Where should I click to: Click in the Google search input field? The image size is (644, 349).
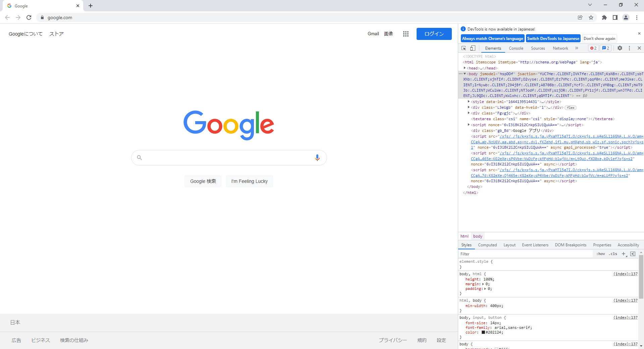coord(229,158)
